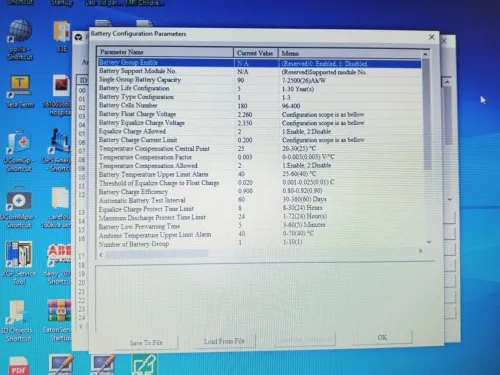Viewport: 500px width, 375px height.
Task: Select the Battery Life Configuration row
Action: click(260, 89)
